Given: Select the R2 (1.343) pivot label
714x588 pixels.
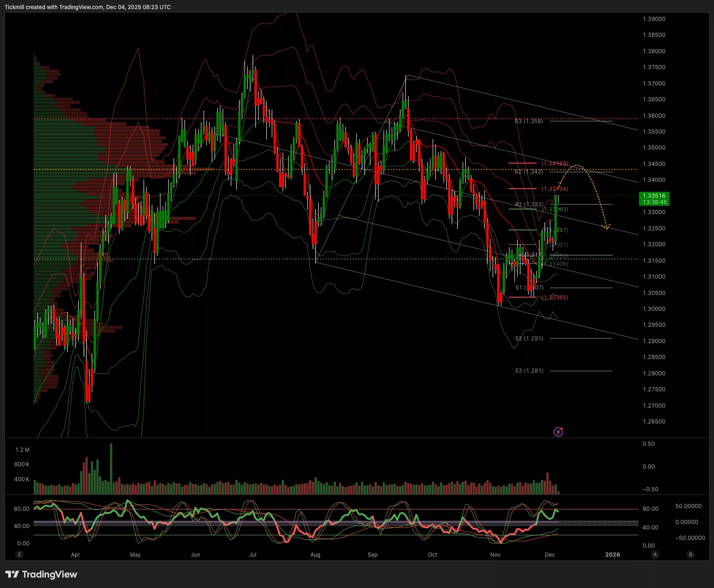Looking at the screenshot, I should pos(529,172).
